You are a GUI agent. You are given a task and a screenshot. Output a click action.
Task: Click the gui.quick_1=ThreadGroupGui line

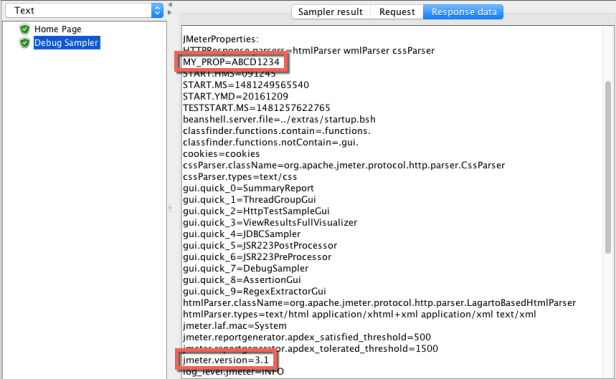[x=249, y=200]
